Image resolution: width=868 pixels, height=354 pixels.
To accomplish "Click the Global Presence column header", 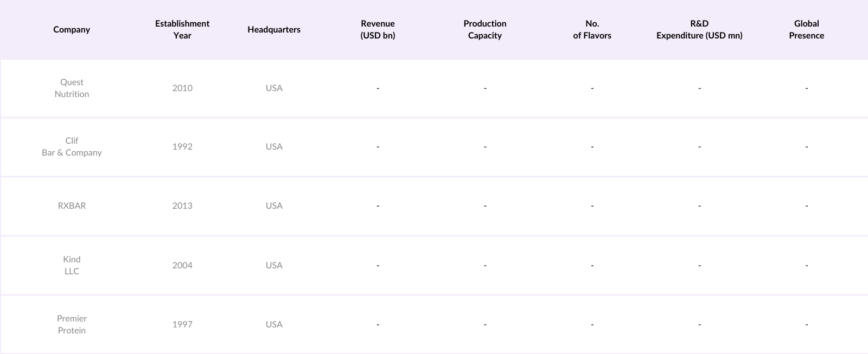I will pos(806,29).
